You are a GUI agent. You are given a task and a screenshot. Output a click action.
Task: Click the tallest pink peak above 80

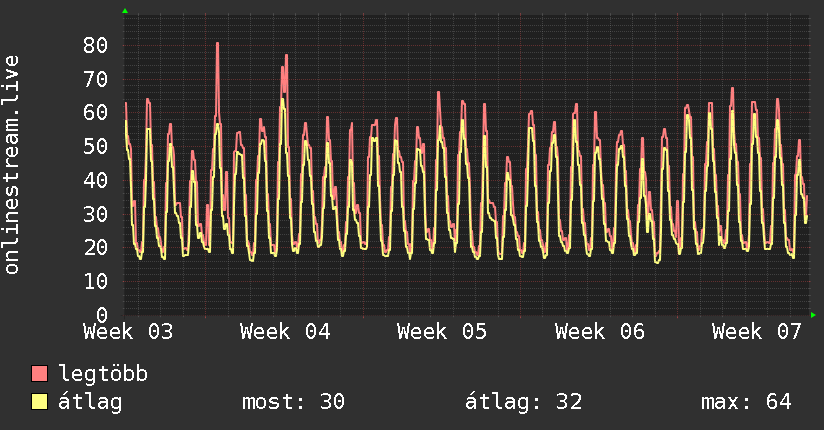(x=218, y=44)
